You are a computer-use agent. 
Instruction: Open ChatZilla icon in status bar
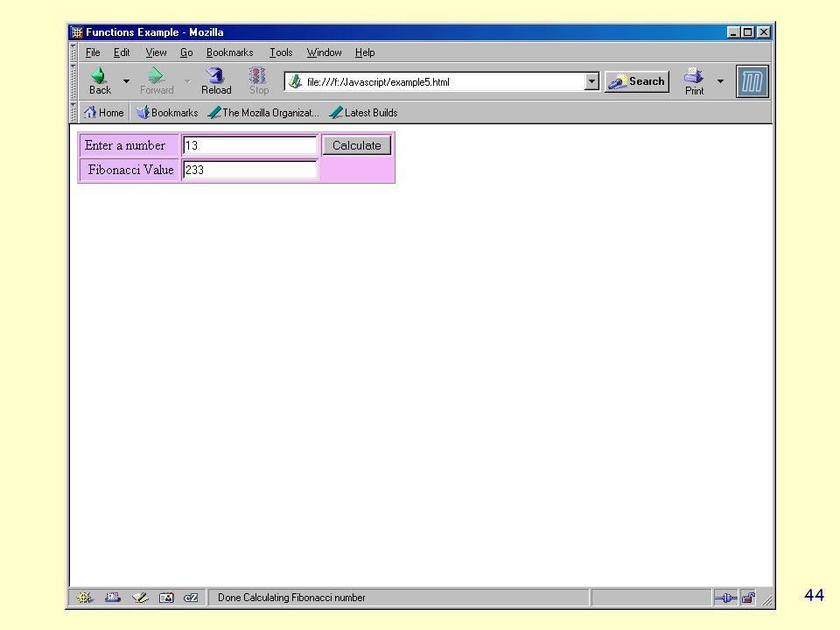(x=191, y=598)
